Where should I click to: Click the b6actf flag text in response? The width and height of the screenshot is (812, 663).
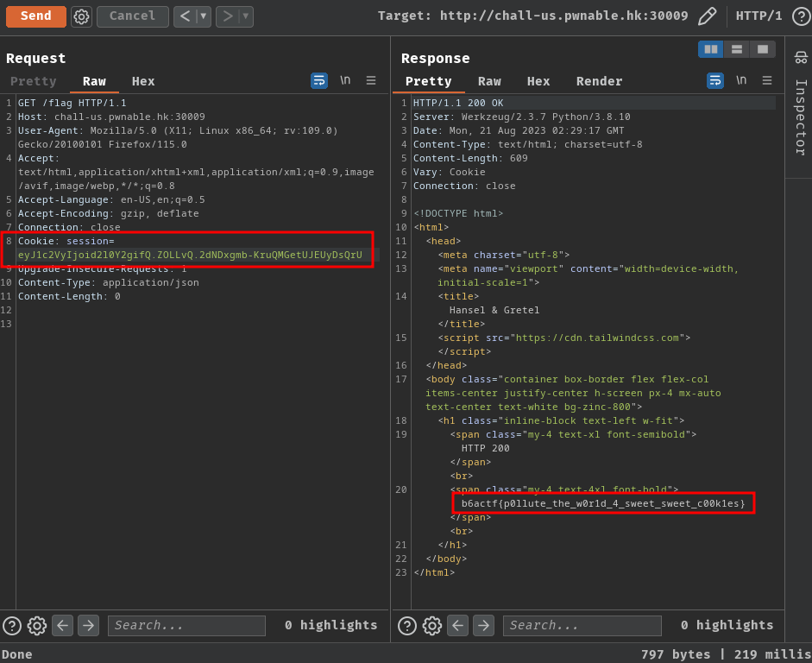click(603, 503)
